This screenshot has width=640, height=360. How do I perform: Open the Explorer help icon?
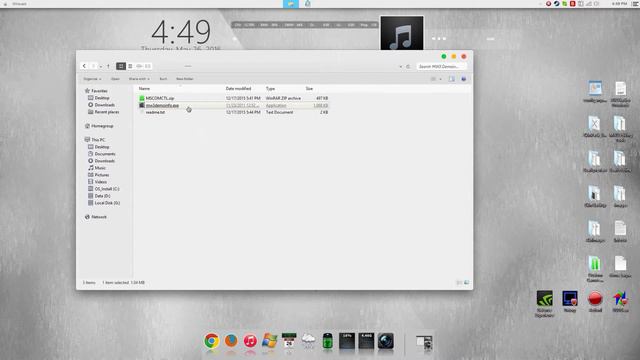coord(464,79)
